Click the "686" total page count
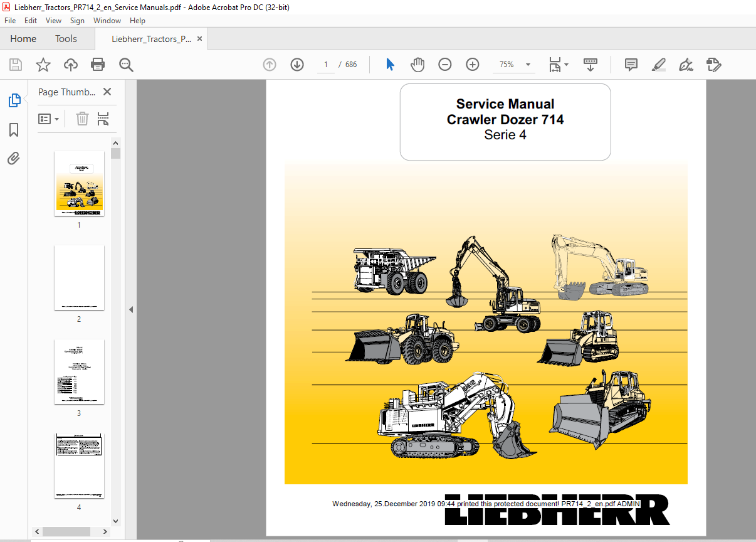This screenshot has width=756, height=542. pos(351,65)
